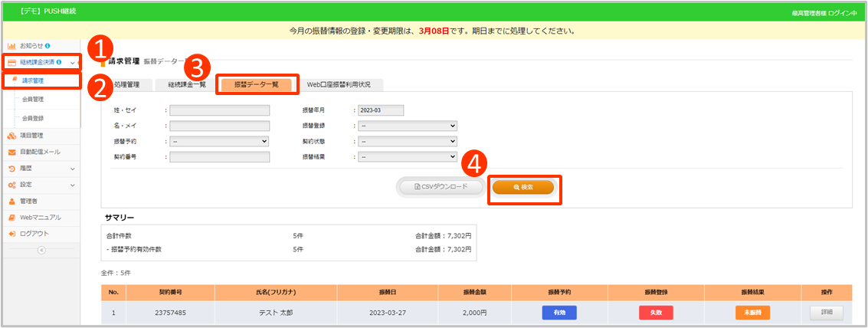The height and width of the screenshot is (328, 868).
Task: Open the 振替結果 dropdown
Action: point(407,156)
